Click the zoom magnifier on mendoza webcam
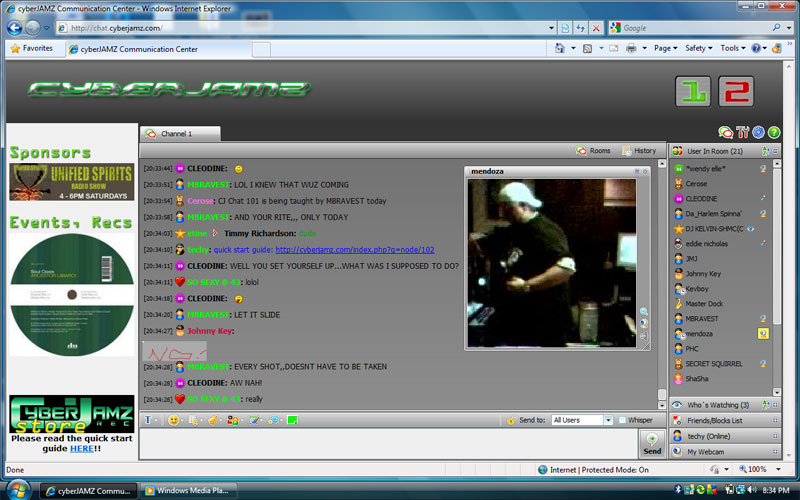Screen dimensions: 800x500 pos(644,311)
